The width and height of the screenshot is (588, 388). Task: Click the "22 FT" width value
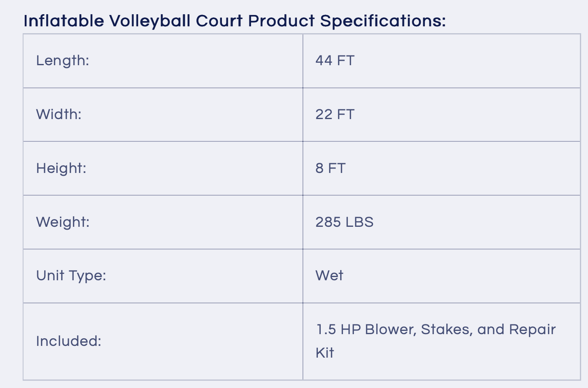(335, 114)
